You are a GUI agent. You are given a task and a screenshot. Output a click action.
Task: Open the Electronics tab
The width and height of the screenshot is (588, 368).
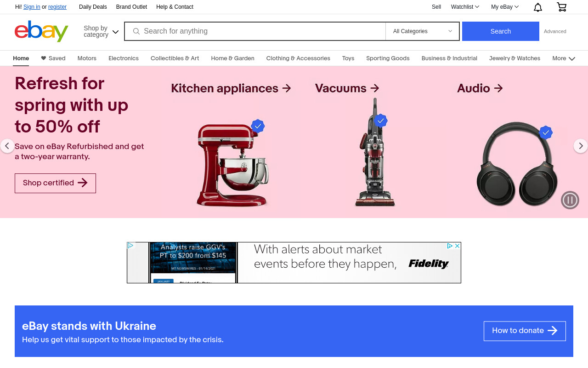pyautogui.click(x=124, y=58)
